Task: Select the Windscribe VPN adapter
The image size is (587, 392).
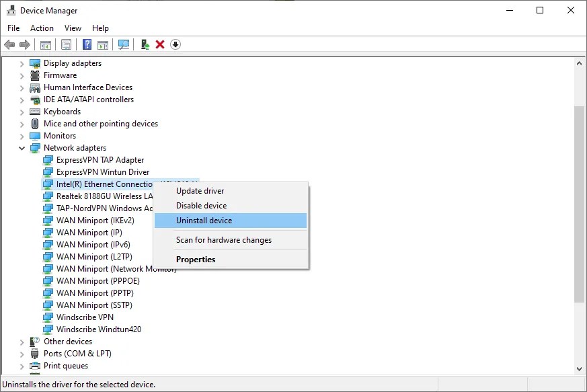Action: [83, 317]
